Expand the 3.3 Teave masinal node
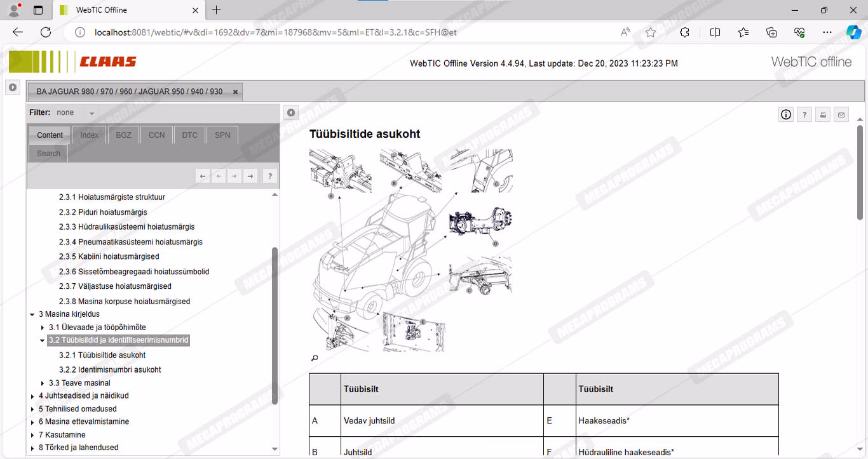The height and width of the screenshot is (459, 868). tap(43, 383)
